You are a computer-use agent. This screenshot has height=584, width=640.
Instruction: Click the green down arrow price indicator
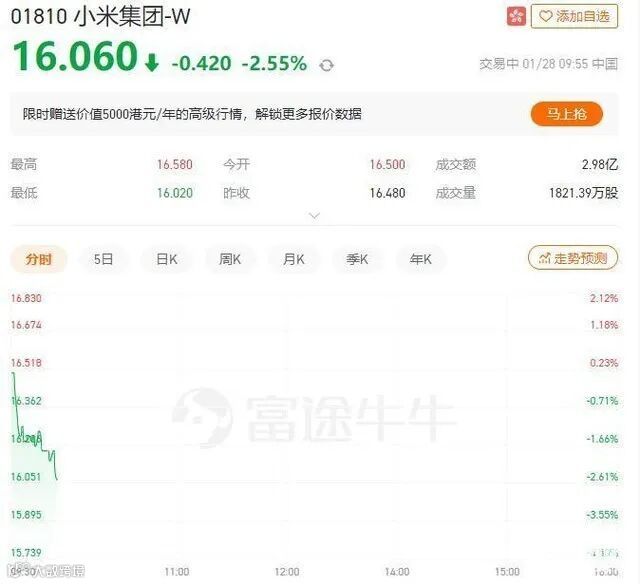(x=152, y=62)
